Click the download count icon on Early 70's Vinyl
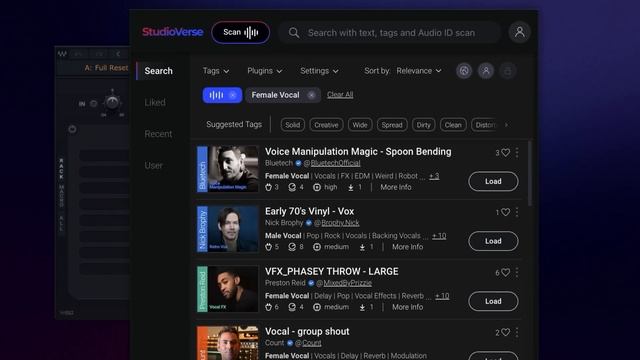Image resolution: width=640 pixels, height=360 pixels. point(362,247)
